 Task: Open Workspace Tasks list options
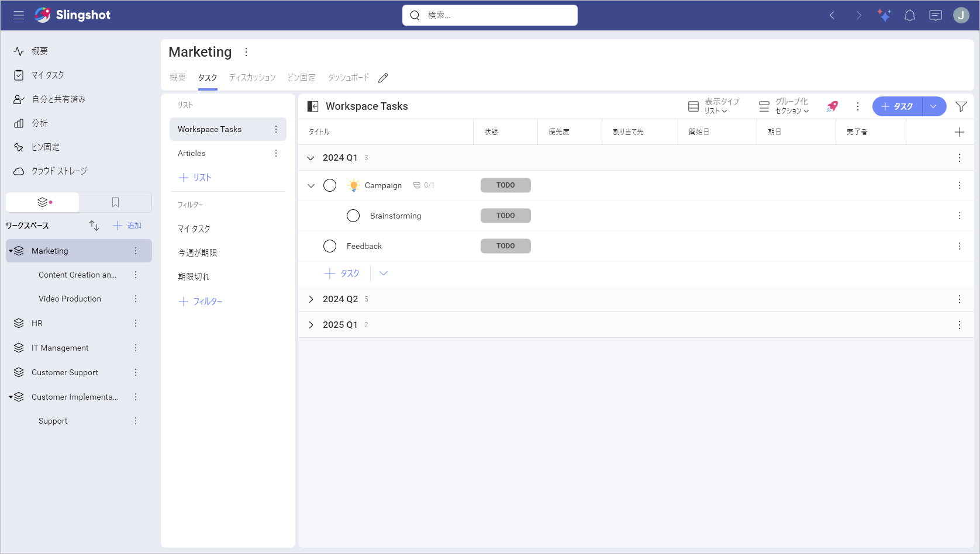[x=276, y=129]
